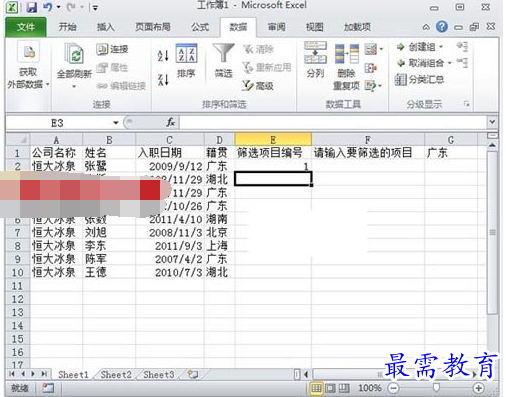
Task: Click the vertical scrollbar thumb
Action: click(x=492, y=232)
